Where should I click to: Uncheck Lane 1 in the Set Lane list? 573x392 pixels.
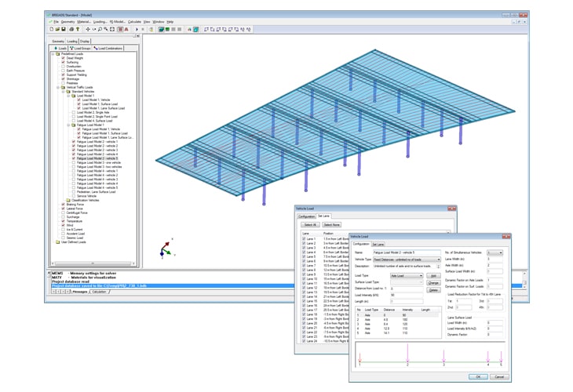pyautogui.click(x=304, y=238)
